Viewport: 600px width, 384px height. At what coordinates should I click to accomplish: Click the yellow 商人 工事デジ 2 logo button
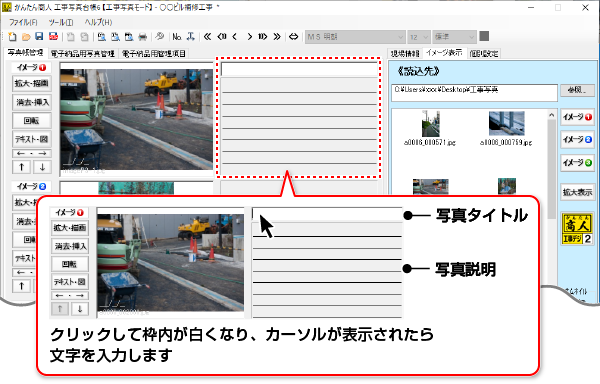click(x=577, y=229)
